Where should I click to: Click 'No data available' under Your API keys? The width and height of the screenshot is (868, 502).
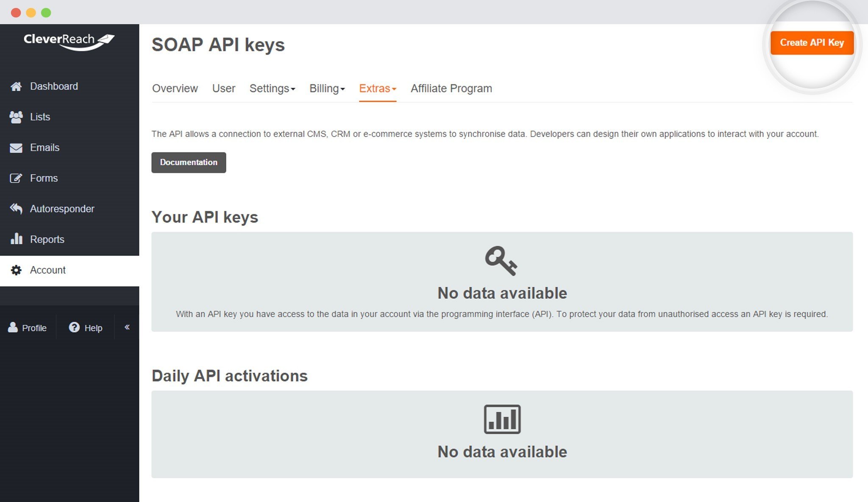click(502, 293)
